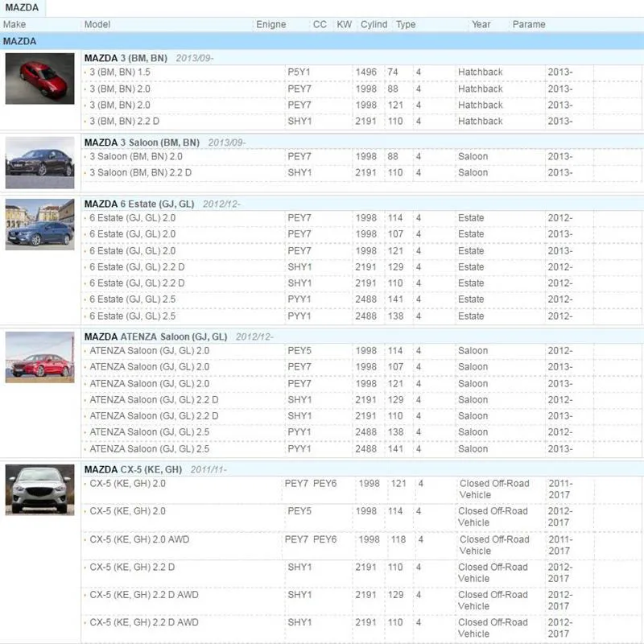Select the blue MAZDA make group row
This screenshot has width=644, height=644.
coord(322,42)
